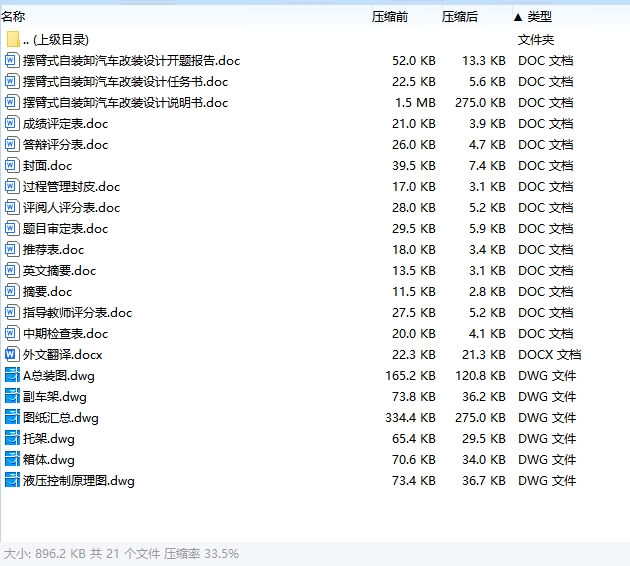630x566 pixels.
Task: Select the file name 指导教师评分表.doc
Action: [x=78, y=313]
